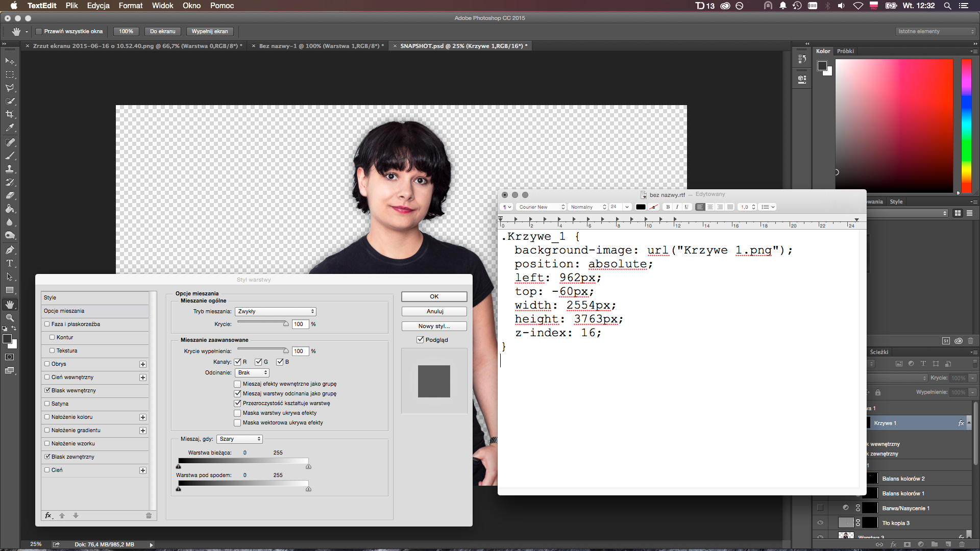The image size is (980, 551).
Task: Enable Faza i płaskorzeźba effect
Action: (47, 324)
